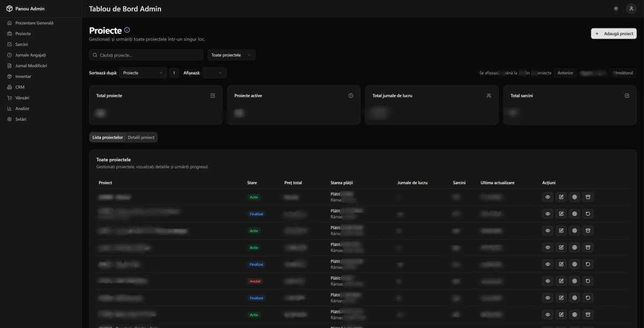Open the user profile icon in header

coord(631,9)
